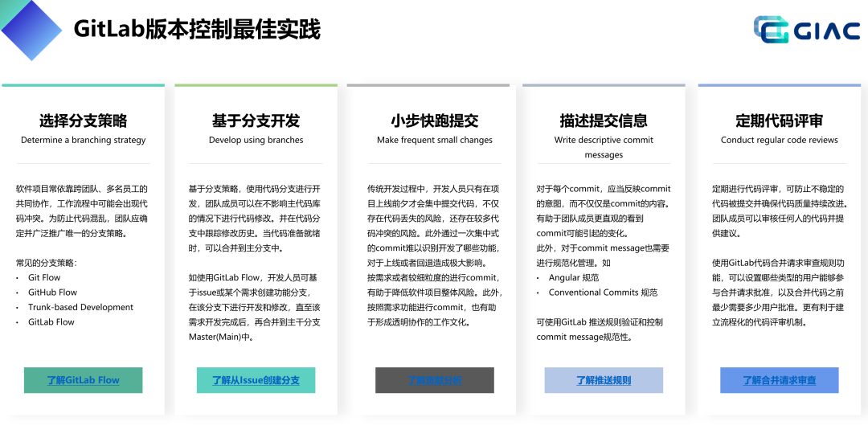Click the line 常见的分支策略:
Viewport: 868px width, 438px height.
46,263
